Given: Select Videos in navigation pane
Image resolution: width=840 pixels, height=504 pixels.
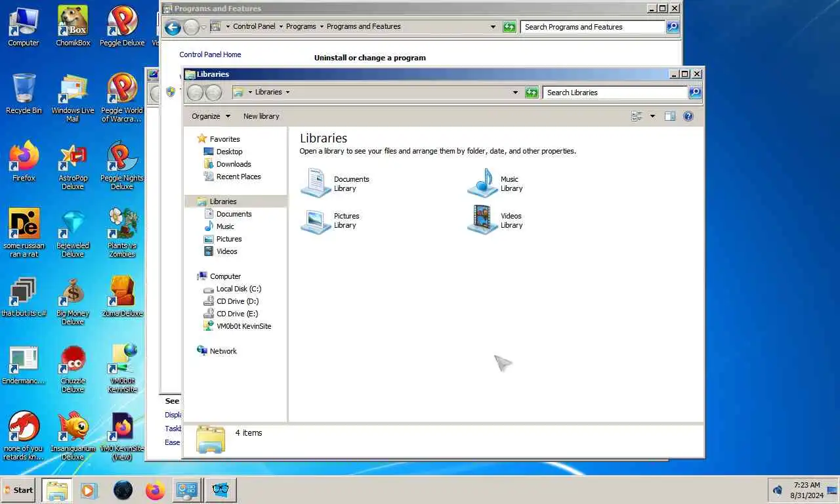Looking at the screenshot, I should pos(227,251).
